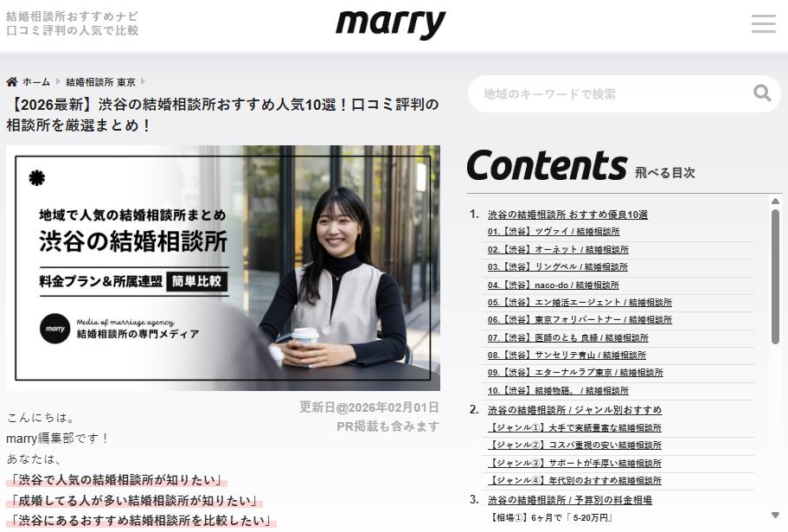Click the contents scrollbar up arrow

[775, 202]
